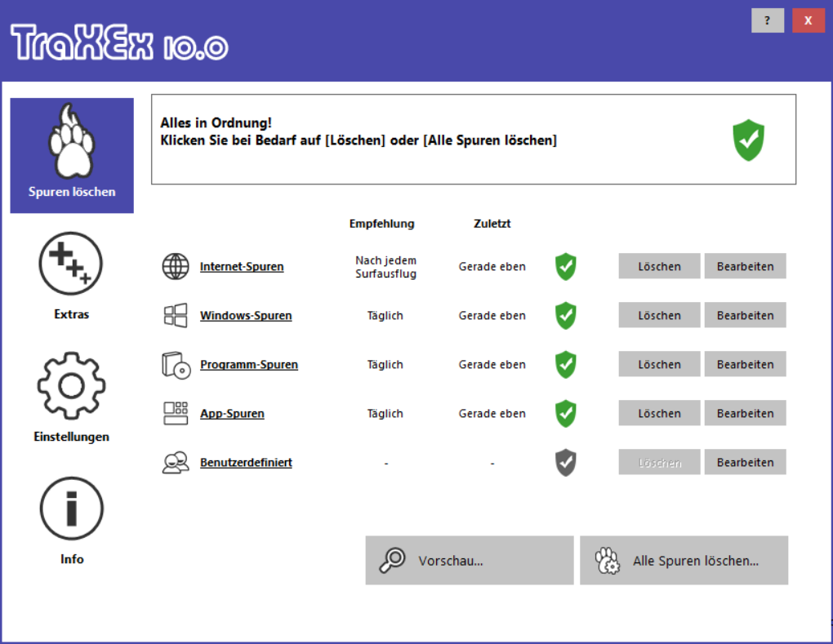Image resolution: width=833 pixels, height=644 pixels.
Task: Click Löschen for Programm-Spuren
Action: pyautogui.click(x=659, y=364)
